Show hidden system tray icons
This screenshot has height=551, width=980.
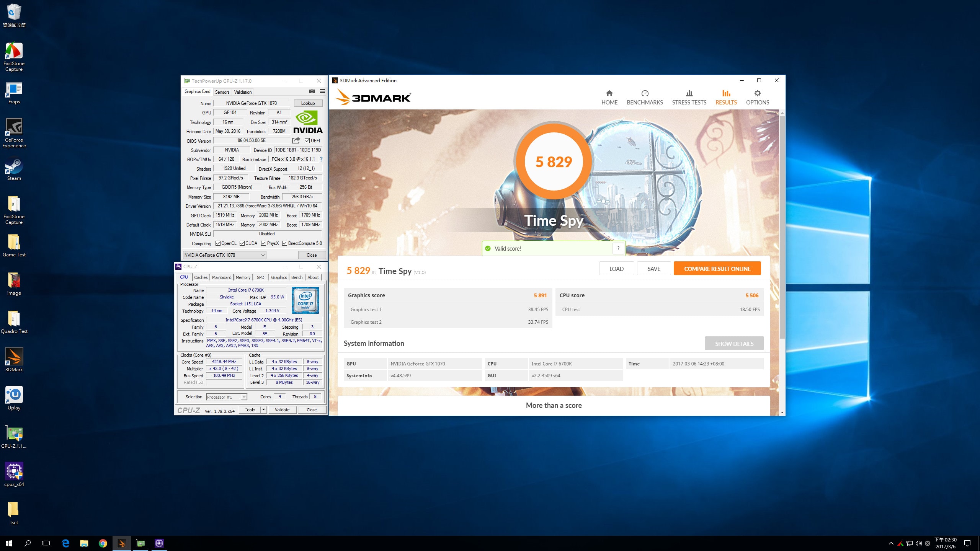(891, 543)
